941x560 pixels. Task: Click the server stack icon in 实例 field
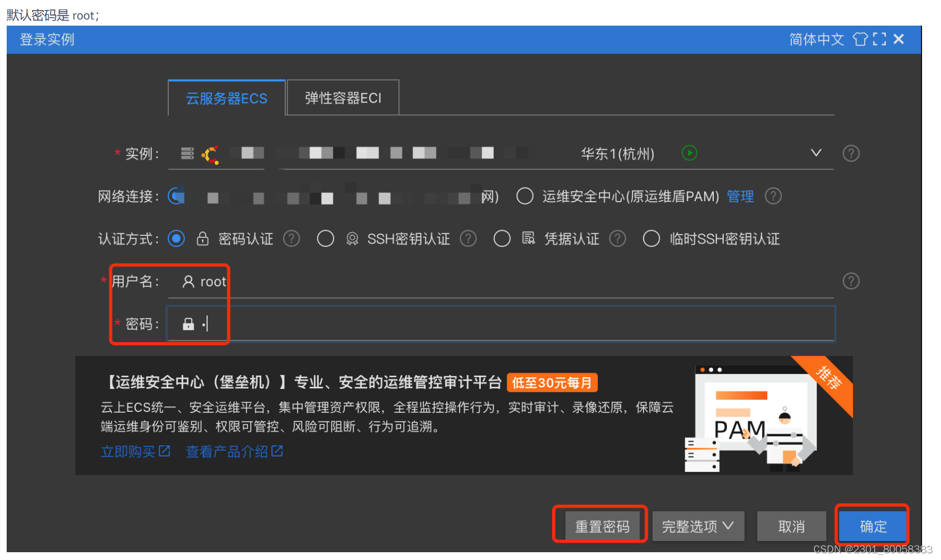[x=188, y=153]
